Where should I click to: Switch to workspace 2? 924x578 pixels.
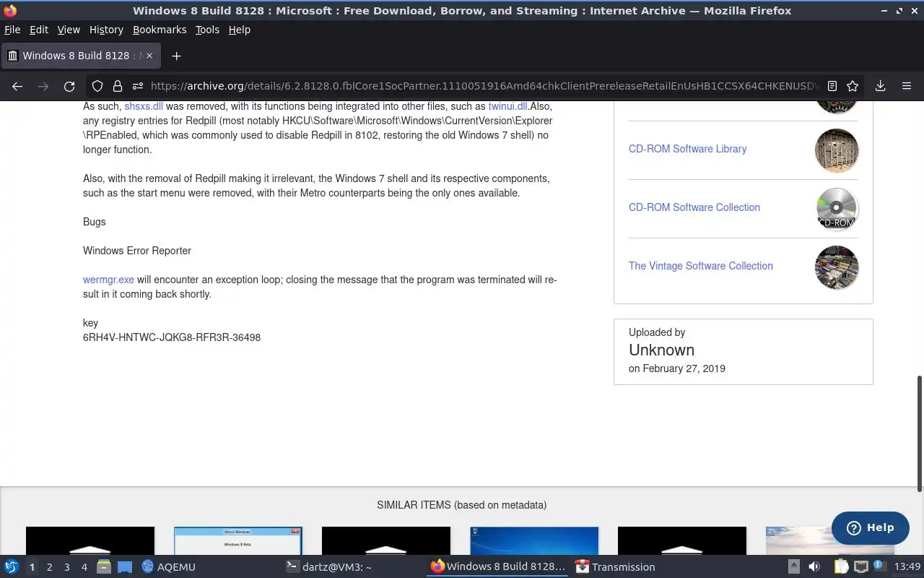[x=49, y=567]
